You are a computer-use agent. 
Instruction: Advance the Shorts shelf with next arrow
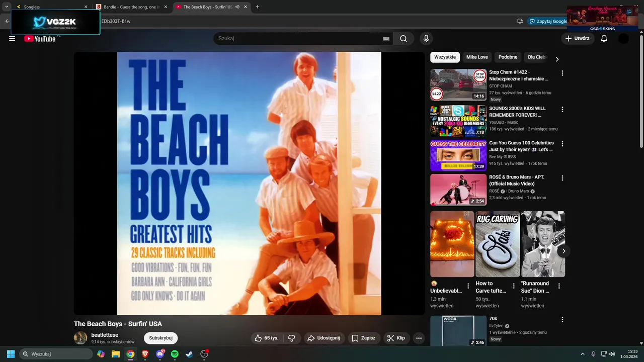pyautogui.click(x=563, y=251)
